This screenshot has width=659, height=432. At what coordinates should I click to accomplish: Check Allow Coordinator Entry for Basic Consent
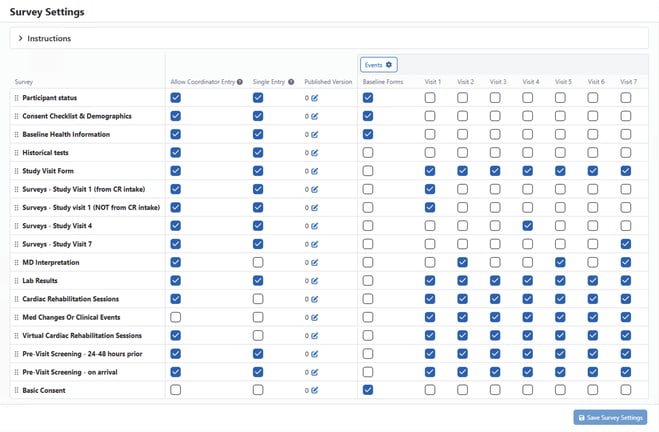[176, 390]
